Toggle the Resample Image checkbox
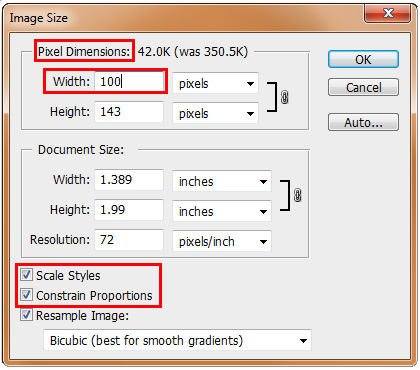This screenshot has height=370, width=420. (26, 315)
